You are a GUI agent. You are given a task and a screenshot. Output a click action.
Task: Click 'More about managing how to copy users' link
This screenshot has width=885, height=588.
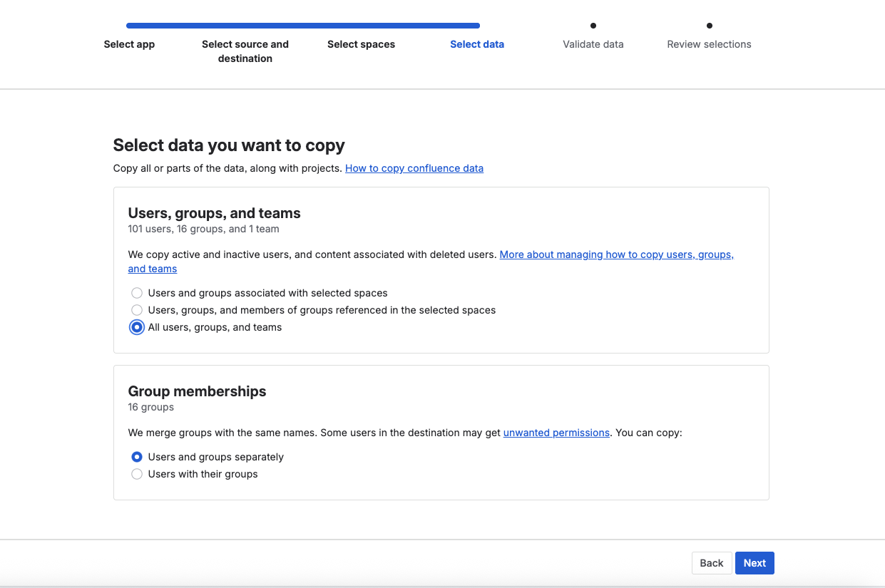point(616,254)
